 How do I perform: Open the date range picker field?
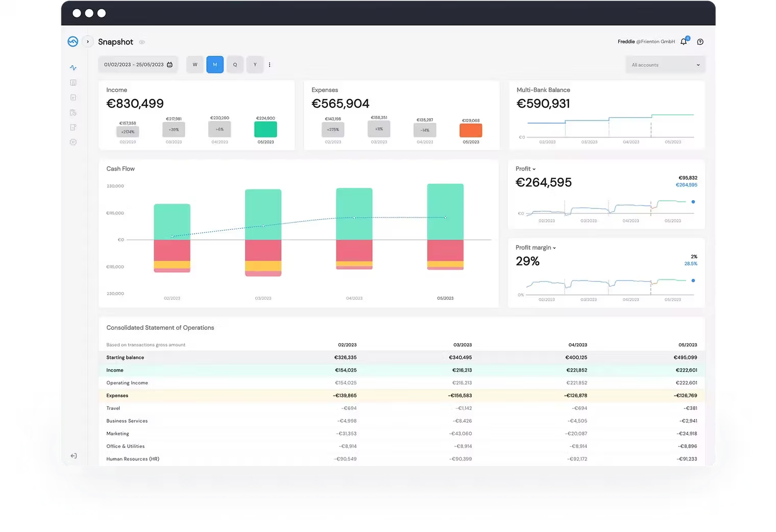[x=138, y=65]
